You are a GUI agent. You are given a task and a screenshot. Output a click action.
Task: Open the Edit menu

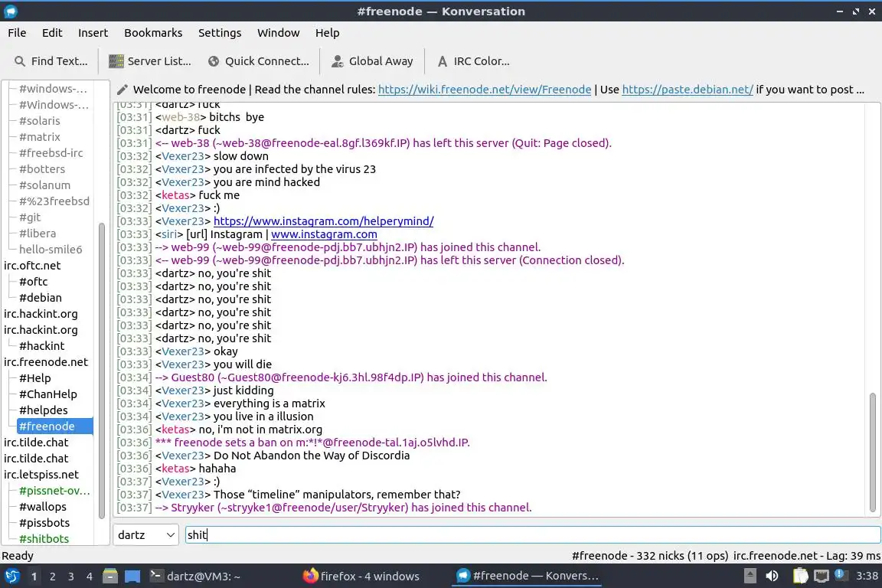52,33
